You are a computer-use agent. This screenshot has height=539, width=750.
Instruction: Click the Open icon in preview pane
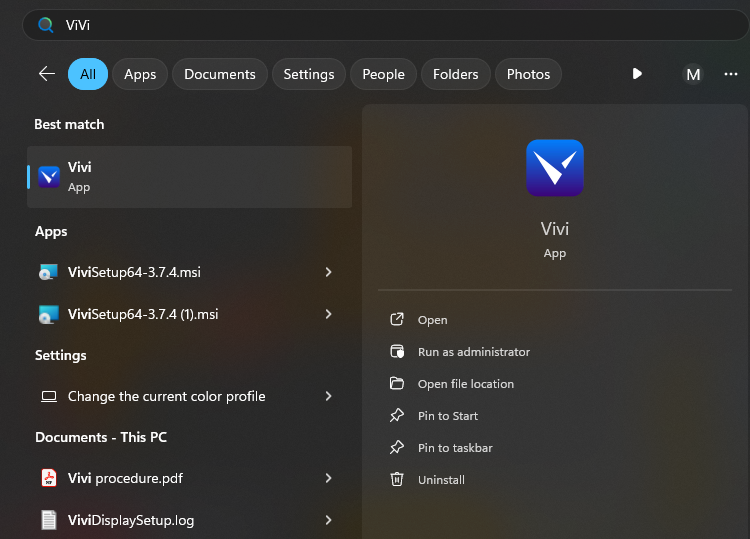tap(397, 319)
